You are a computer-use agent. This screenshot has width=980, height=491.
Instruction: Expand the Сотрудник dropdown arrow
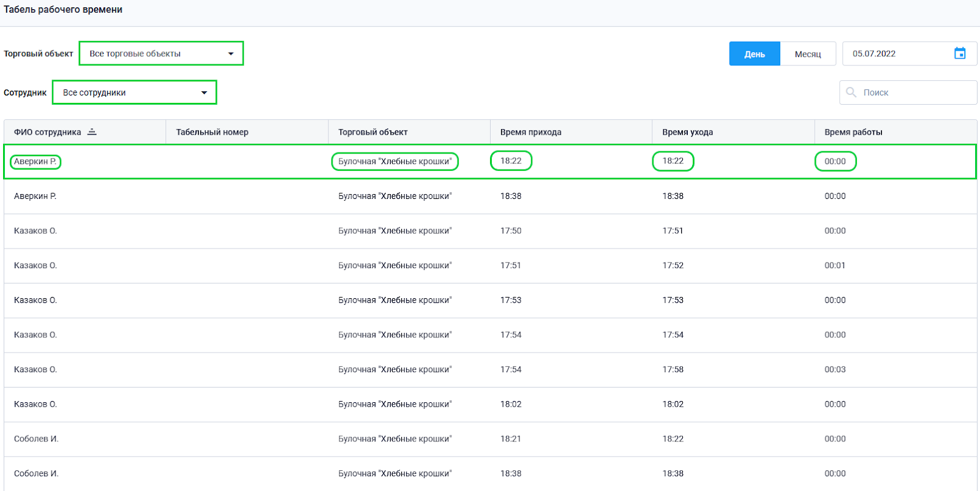click(x=204, y=93)
